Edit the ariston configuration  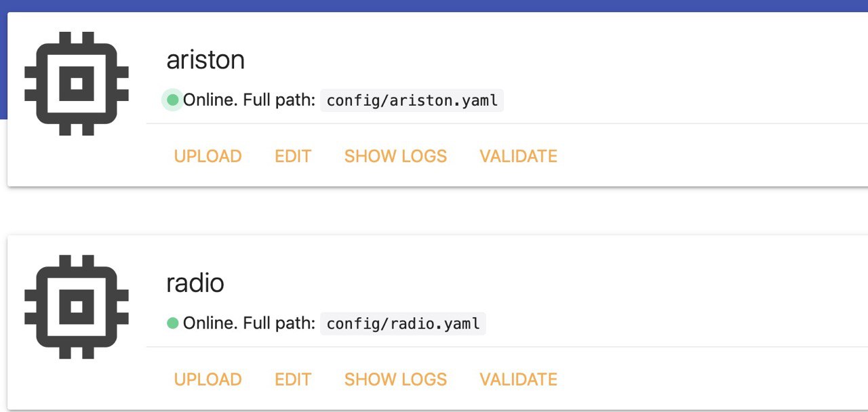[293, 156]
